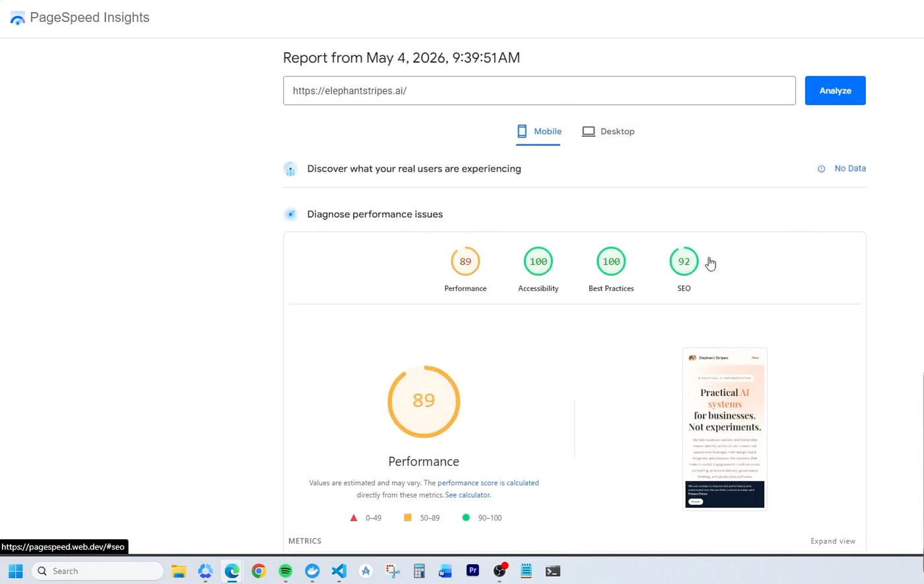Image resolution: width=924 pixels, height=584 pixels.
Task: Open Docker Desktop from the taskbar
Action: coord(312,571)
